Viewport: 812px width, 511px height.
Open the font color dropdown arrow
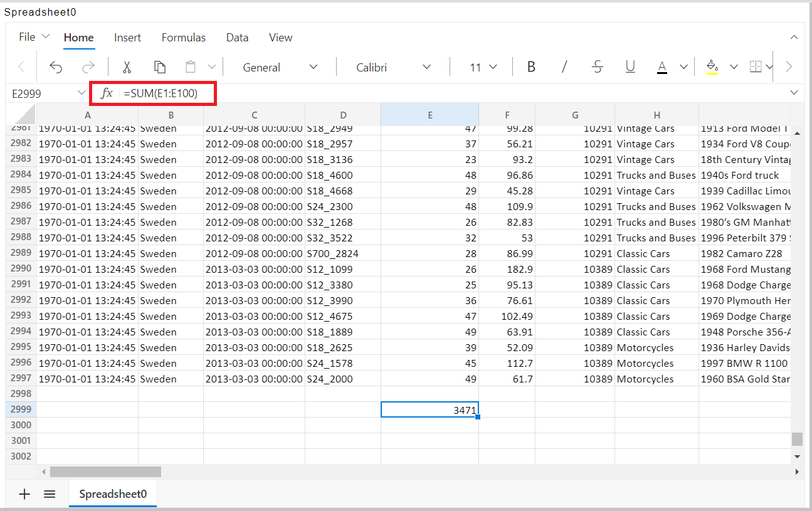[683, 67]
